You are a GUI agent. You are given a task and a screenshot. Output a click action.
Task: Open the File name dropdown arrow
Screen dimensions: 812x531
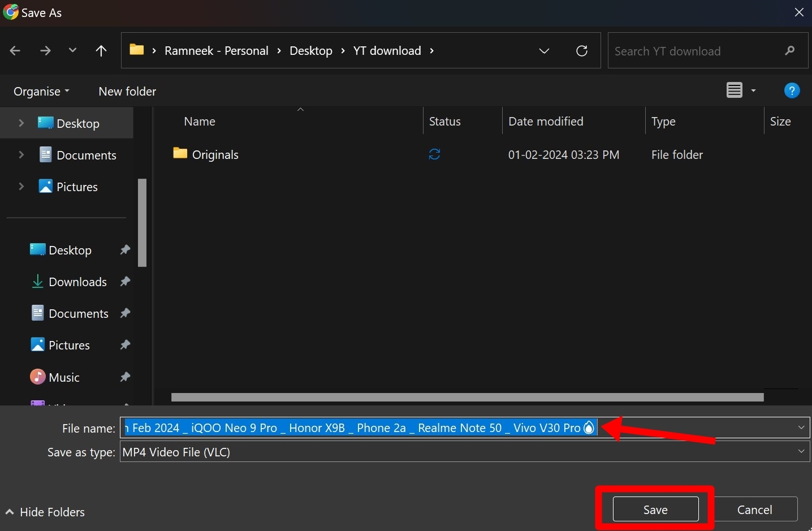[x=801, y=428]
